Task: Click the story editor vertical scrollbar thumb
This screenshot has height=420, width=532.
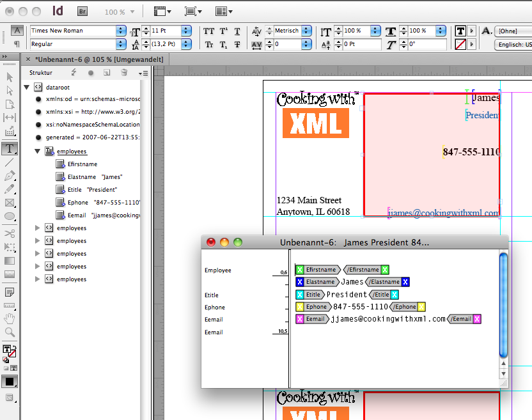Action: [503, 305]
